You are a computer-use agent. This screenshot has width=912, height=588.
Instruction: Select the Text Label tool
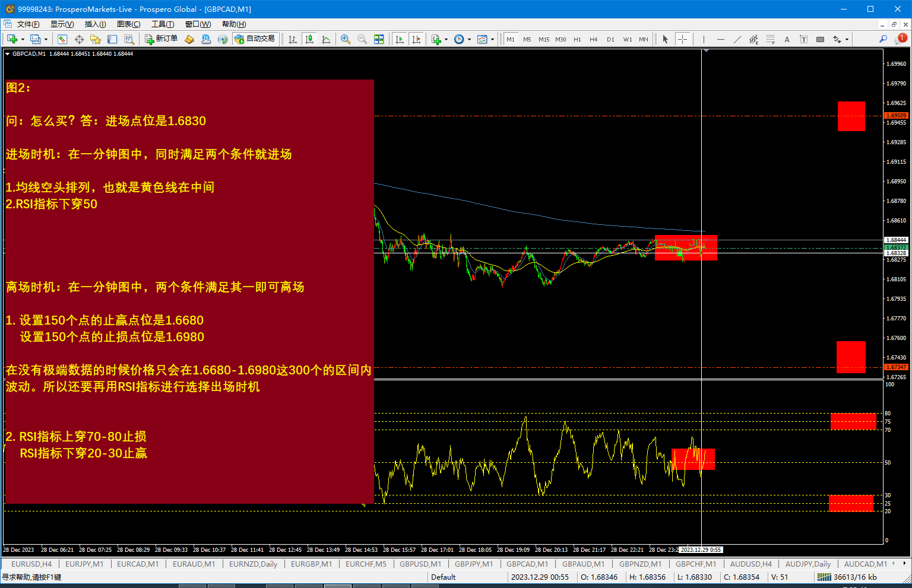(x=803, y=39)
